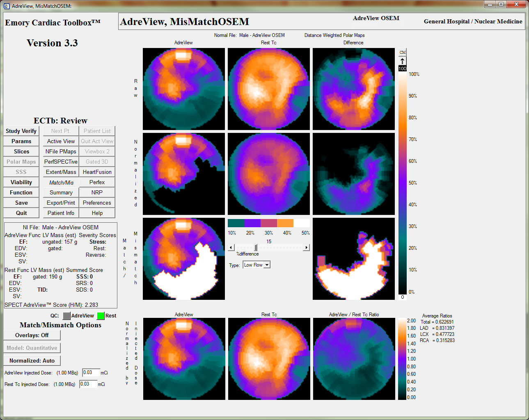Select the dose-normalized Rest Tc polar map
This screenshot has height=420, width=529.
pyautogui.click(x=269, y=359)
